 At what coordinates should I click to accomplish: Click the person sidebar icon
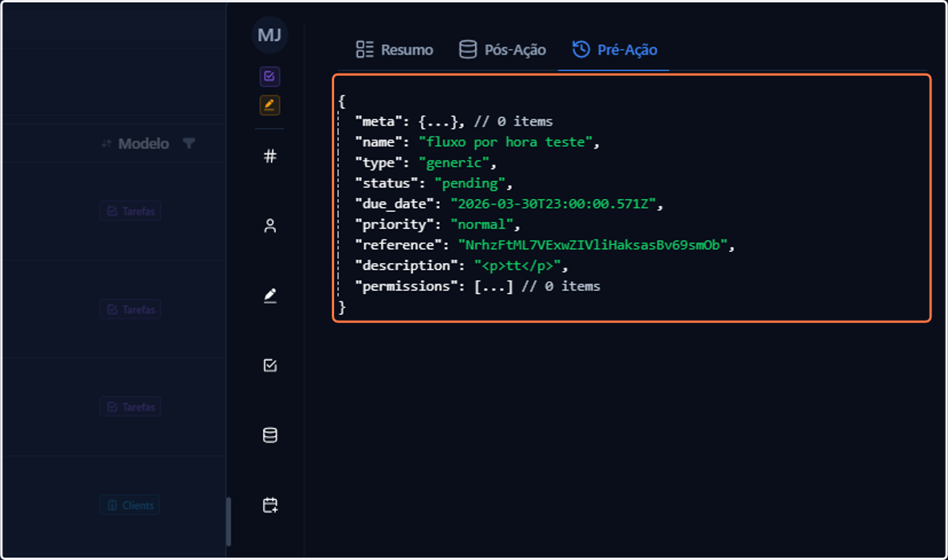pyautogui.click(x=270, y=227)
